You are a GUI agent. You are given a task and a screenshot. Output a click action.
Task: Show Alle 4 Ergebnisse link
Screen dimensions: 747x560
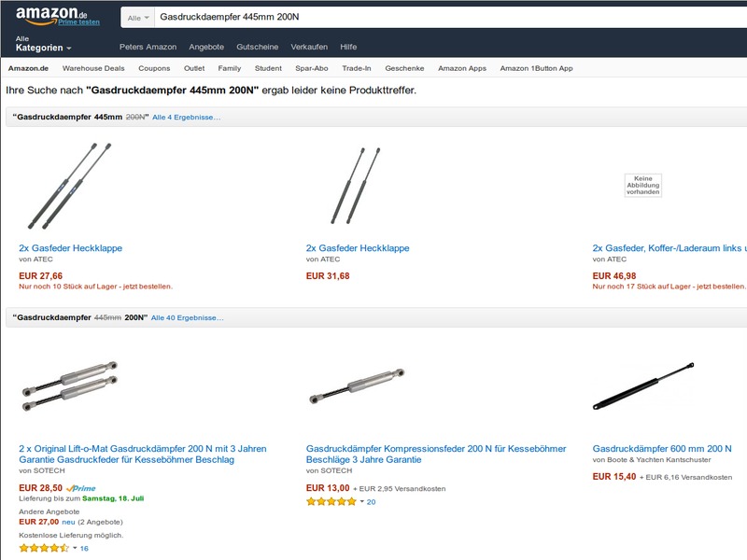pyautogui.click(x=186, y=117)
